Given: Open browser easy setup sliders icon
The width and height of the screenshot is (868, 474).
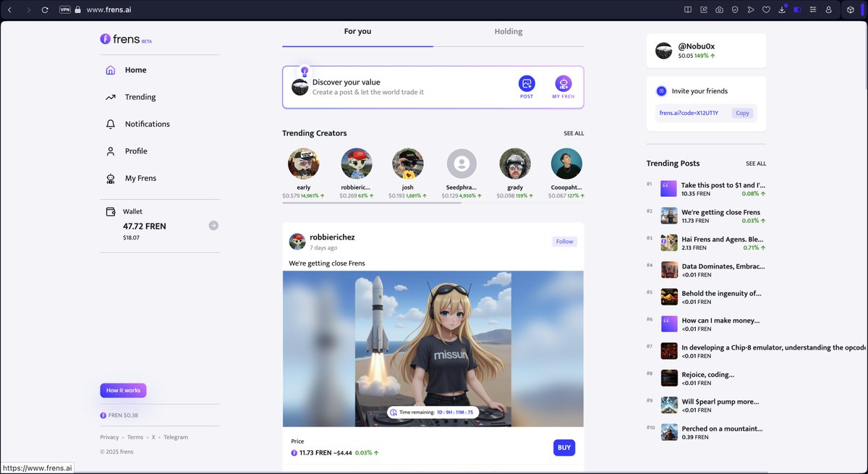Looking at the screenshot, I should coord(813,10).
